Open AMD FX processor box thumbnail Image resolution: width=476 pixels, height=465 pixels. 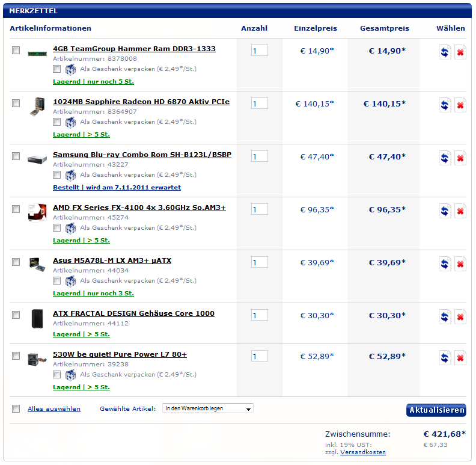(x=37, y=212)
